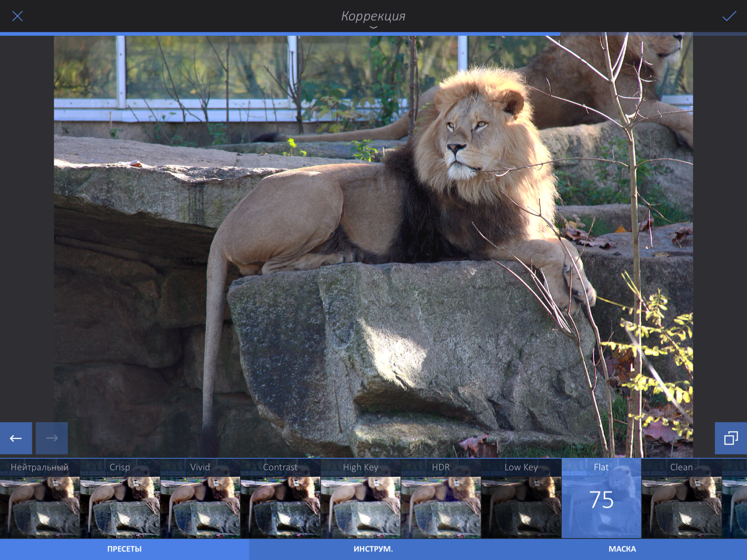This screenshot has height=560, width=747.
Task: Cancel the correction with the X icon
Action: pyautogui.click(x=17, y=16)
